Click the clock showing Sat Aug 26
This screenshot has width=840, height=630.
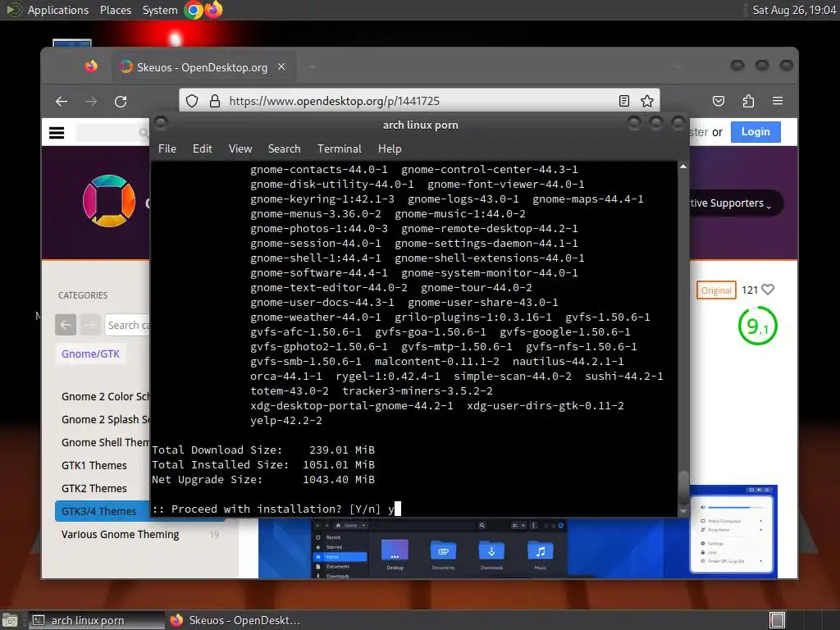click(x=794, y=10)
